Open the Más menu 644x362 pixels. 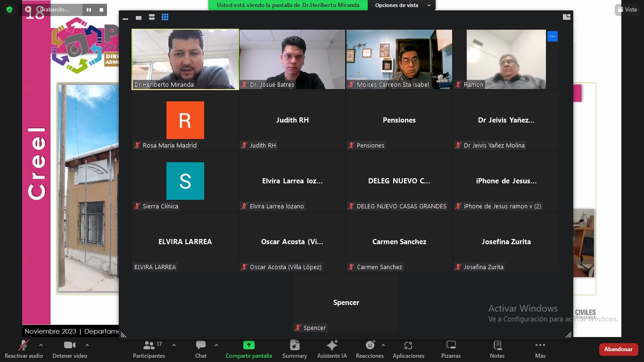tap(540, 349)
